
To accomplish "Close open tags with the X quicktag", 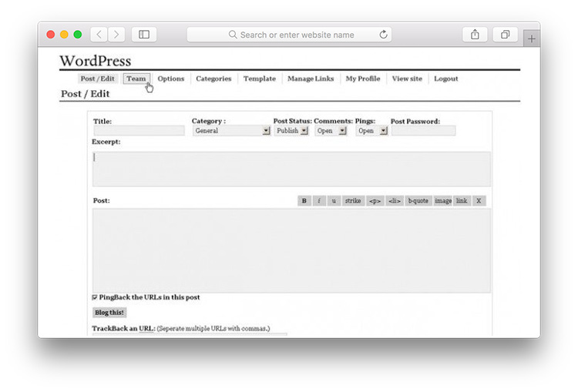I will (x=479, y=201).
